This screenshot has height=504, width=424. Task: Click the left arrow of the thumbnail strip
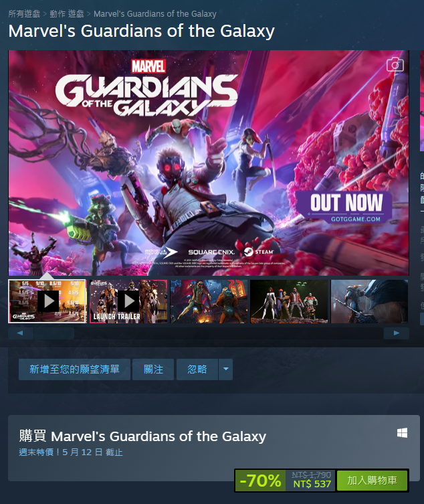(x=20, y=333)
